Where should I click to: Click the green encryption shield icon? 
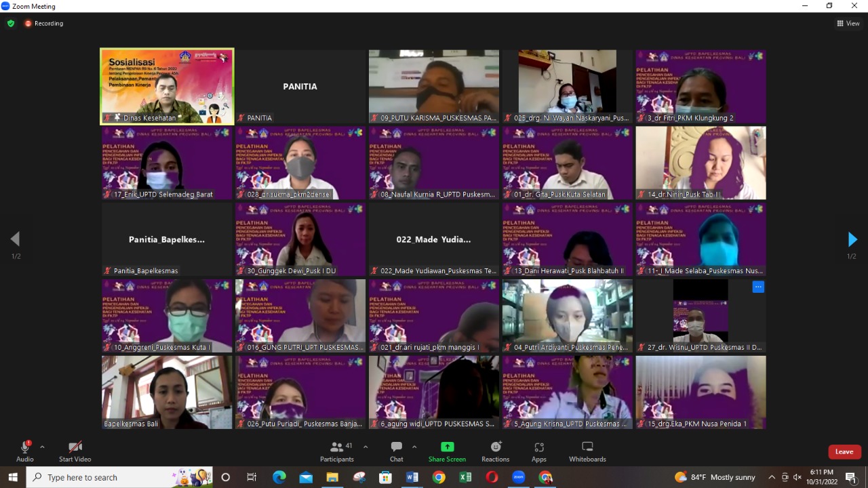(x=11, y=23)
